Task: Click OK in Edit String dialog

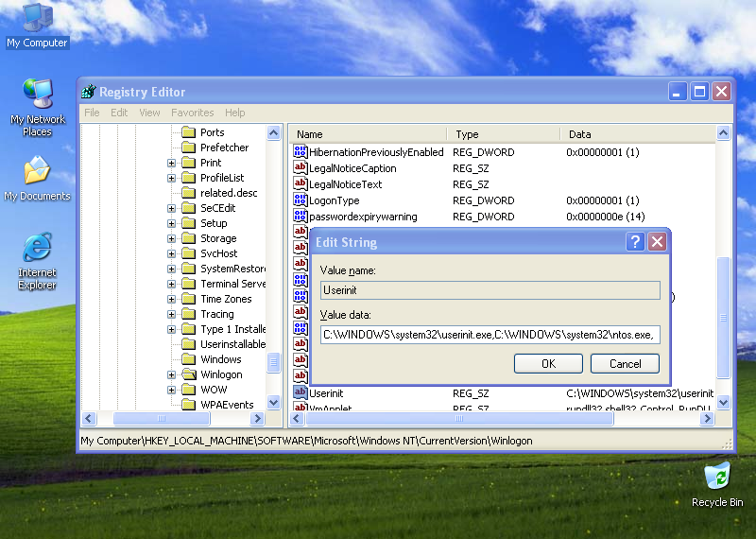Action: 548,363
